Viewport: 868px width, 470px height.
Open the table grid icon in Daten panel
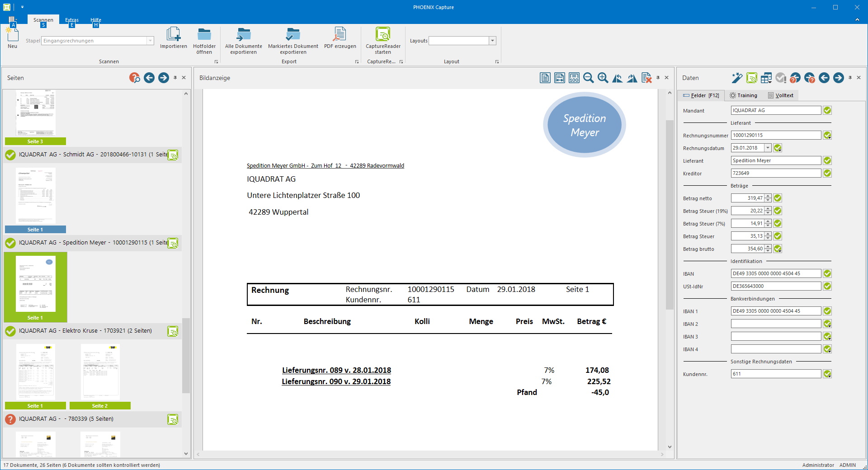point(766,78)
